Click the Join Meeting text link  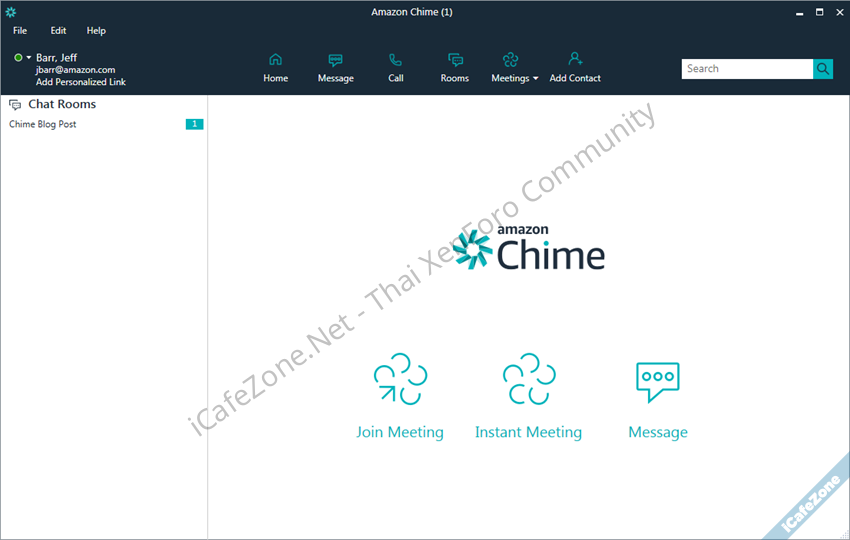400,432
